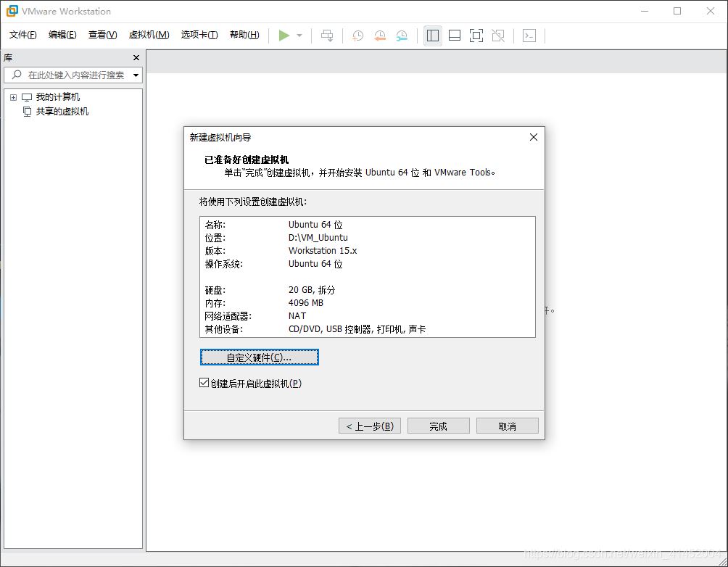The image size is (728, 567).
Task: Open the console view icon
Action: click(529, 36)
